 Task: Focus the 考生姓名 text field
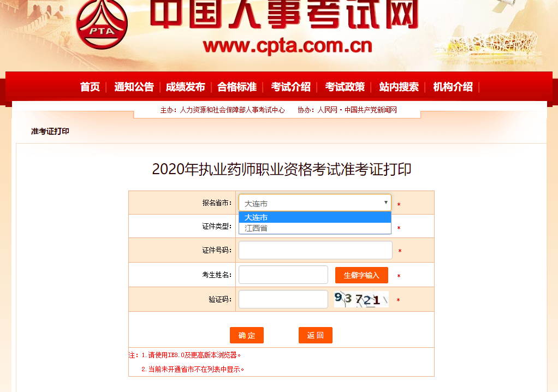[283, 275]
